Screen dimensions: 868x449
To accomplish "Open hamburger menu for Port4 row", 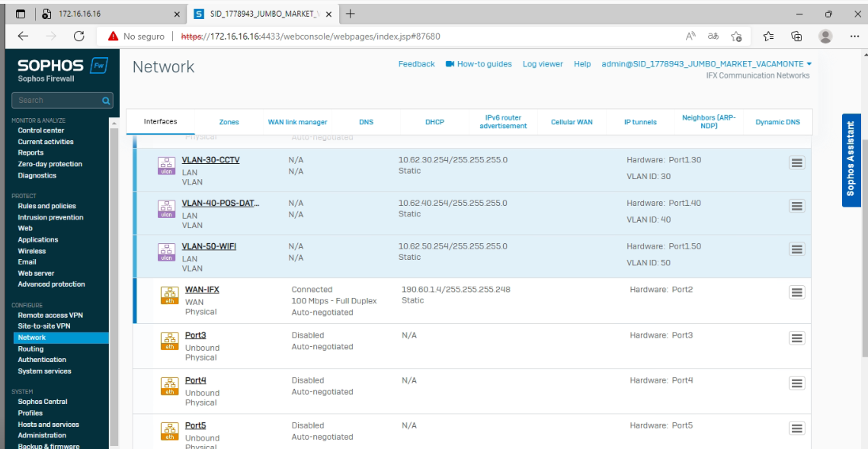I will pyautogui.click(x=796, y=383).
